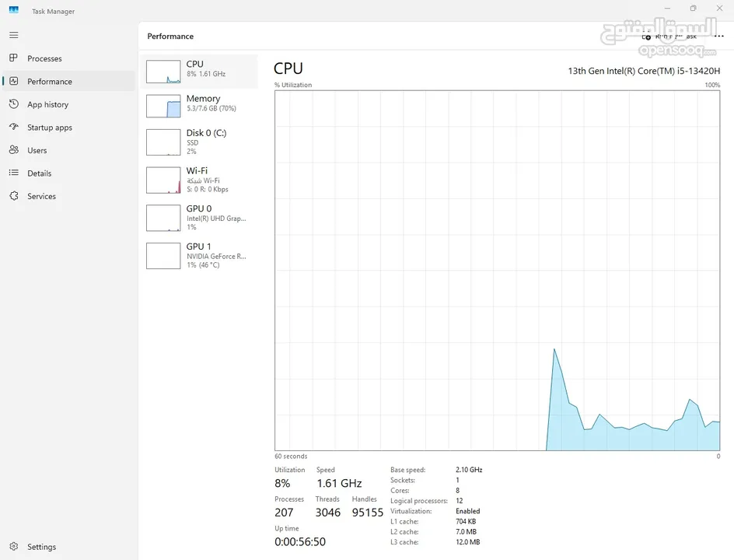734x560 pixels.
Task: Click the 12.0 MB L3 cache value
Action: 467,542
